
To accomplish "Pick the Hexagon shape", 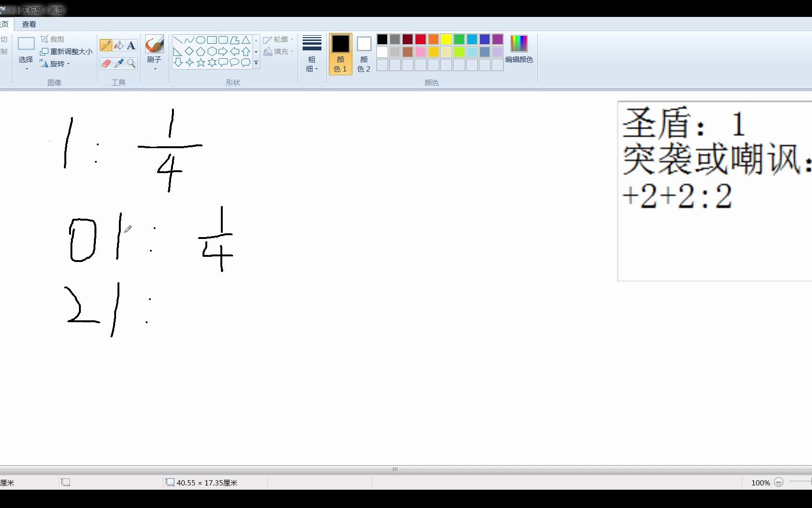I will pyautogui.click(x=212, y=51).
